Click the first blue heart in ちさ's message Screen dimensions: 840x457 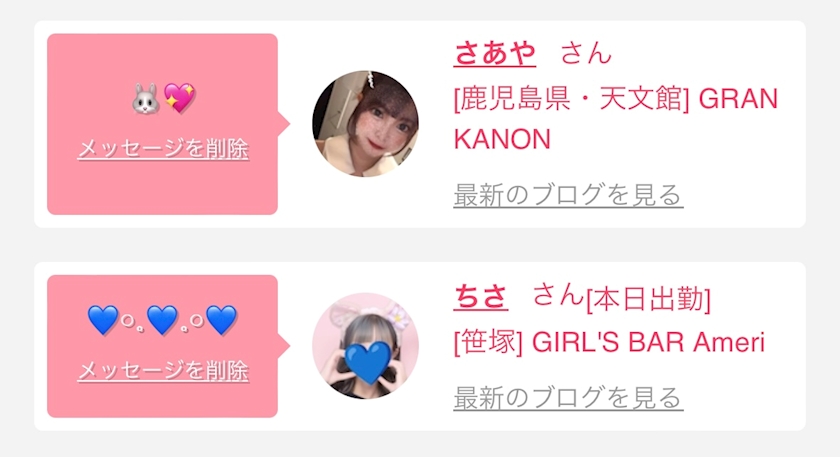(x=103, y=320)
